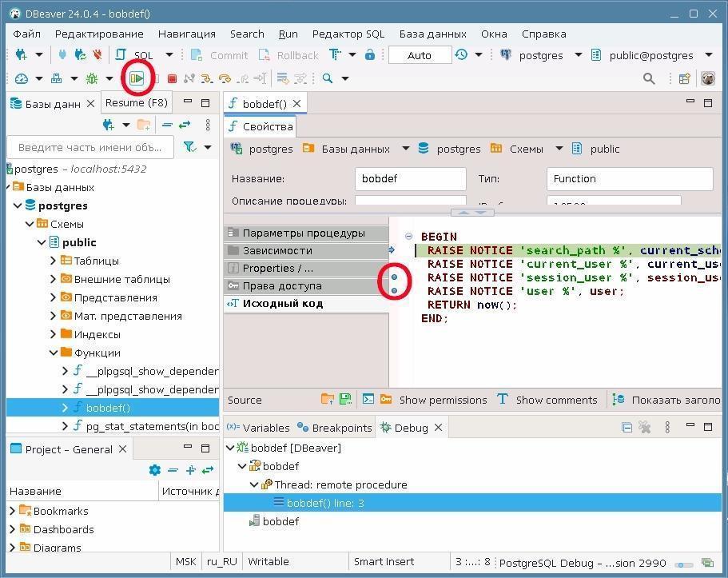Open the Run menu
Viewport: 728px width, 578px height.
pyautogui.click(x=288, y=34)
